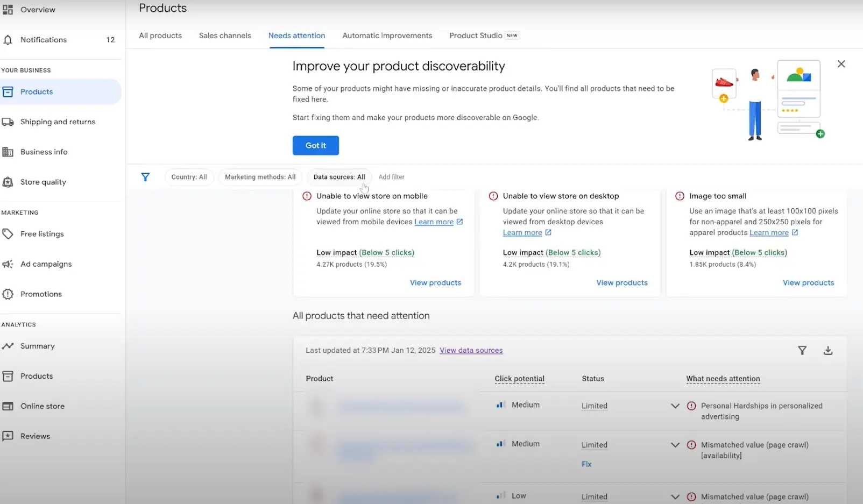Image resolution: width=863 pixels, height=504 pixels.
Task: Click the Reviews star icon
Action: click(x=8, y=436)
